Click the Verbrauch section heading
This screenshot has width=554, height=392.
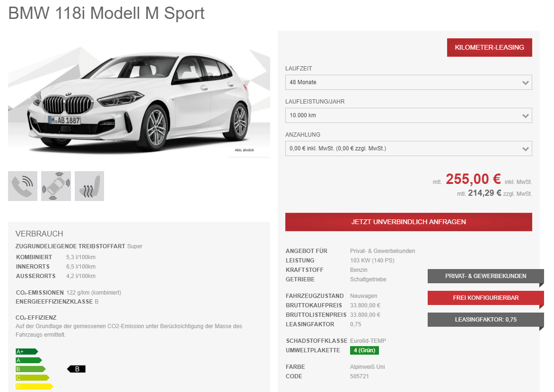click(x=39, y=234)
